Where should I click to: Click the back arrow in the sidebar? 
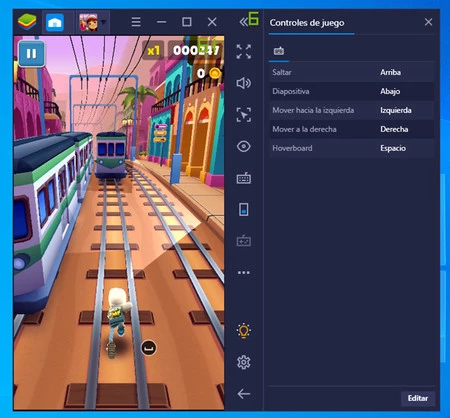[x=244, y=394]
